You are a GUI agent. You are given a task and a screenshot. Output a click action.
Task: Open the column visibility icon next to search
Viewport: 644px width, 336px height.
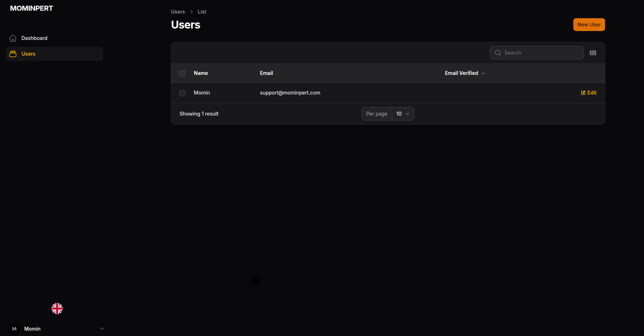[x=593, y=53]
